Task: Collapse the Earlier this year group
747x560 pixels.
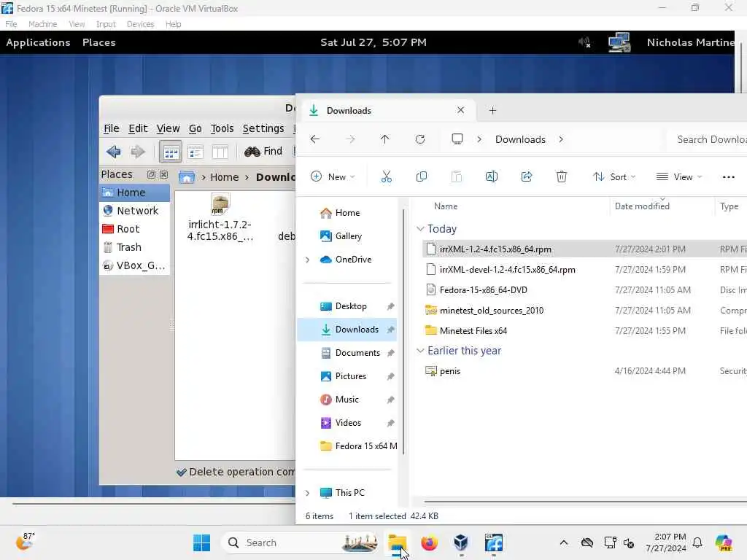Action: click(x=420, y=351)
